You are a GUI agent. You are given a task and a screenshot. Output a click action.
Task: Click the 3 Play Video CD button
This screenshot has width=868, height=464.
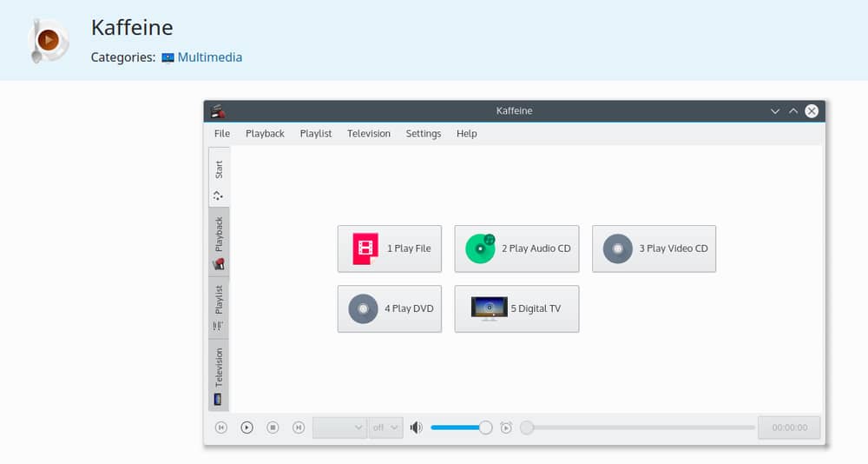(x=654, y=249)
